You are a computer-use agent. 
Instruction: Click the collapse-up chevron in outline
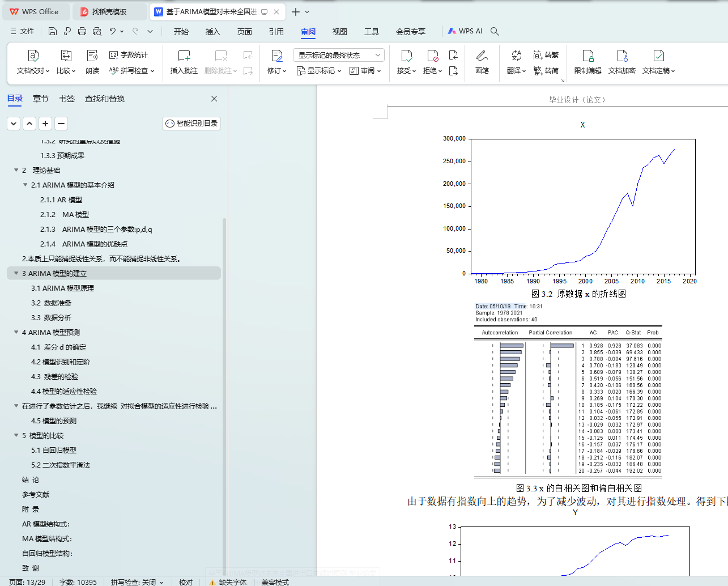(x=29, y=124)
